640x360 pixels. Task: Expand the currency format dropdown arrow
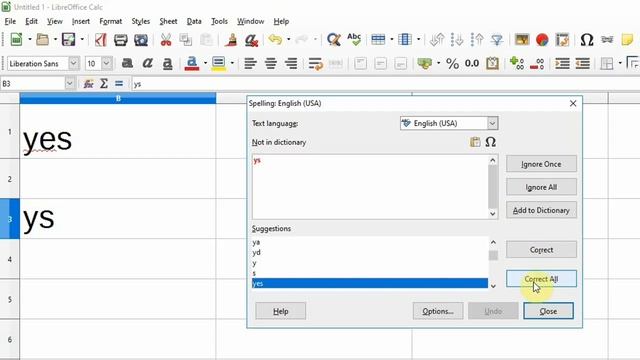pyautogui.click(x=438, y=63)
